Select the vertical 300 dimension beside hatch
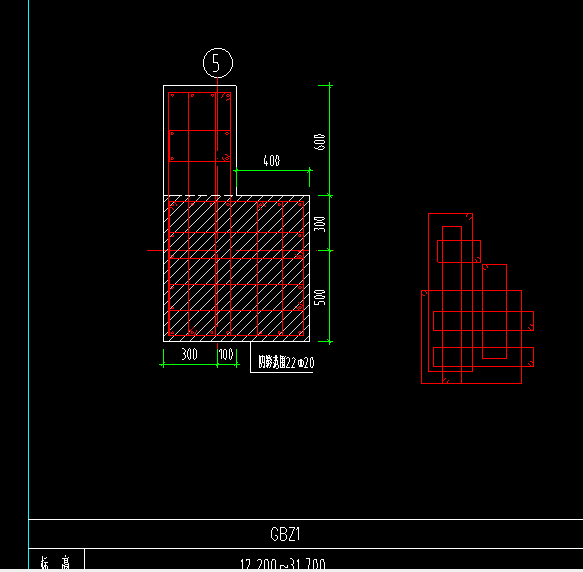 (320, 224)
